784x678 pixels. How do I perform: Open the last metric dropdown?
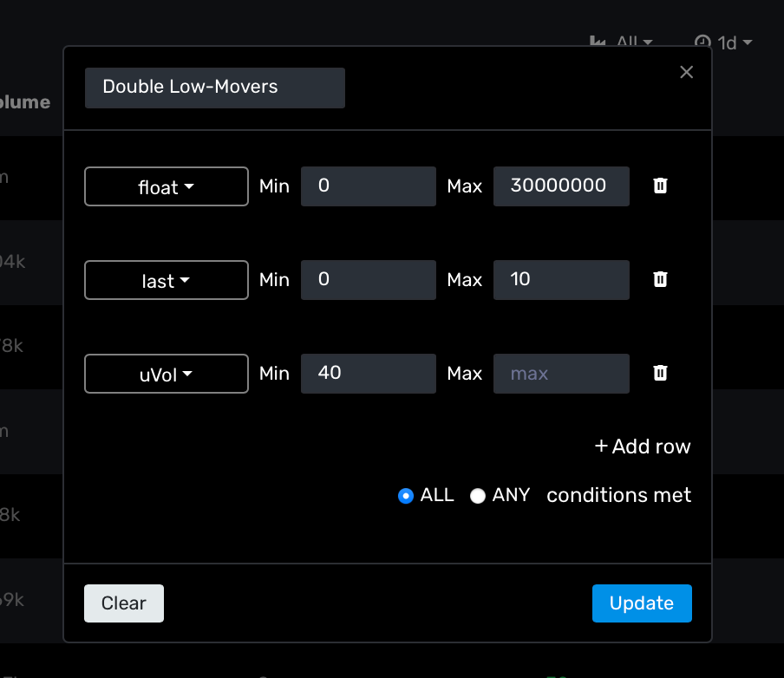pyautogui.click(x=166, y=280)
